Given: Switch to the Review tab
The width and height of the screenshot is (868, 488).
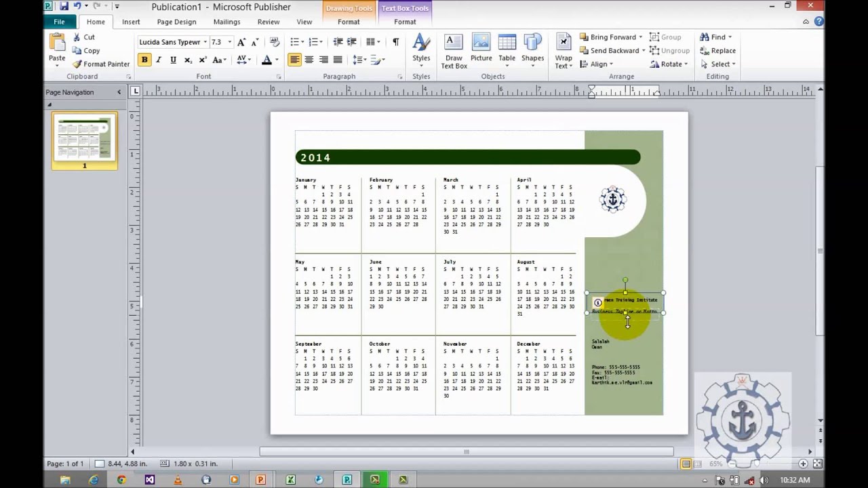Looking at the screenshot, I should pyautogui.click(x=269, y=22).
